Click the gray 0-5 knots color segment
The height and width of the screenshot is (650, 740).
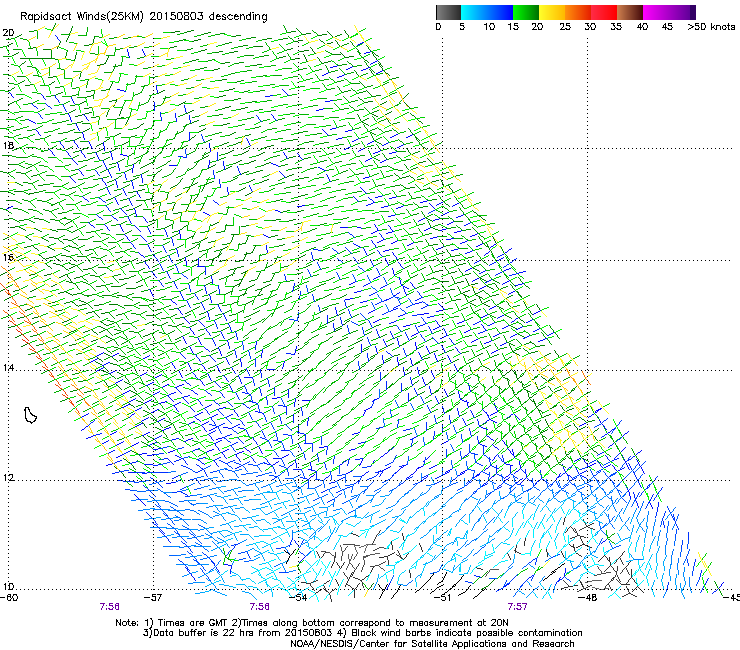(x=448, y=12)
